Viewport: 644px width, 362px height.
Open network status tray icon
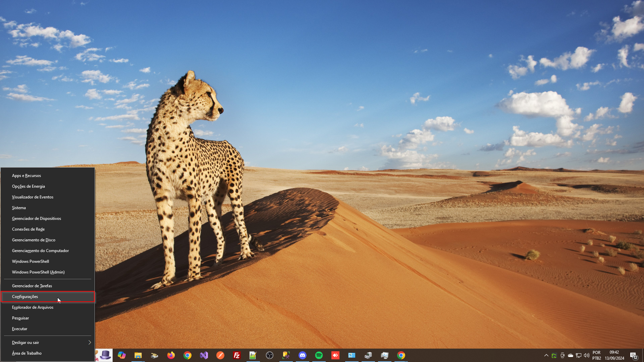pyautogui.click(x=579, y=356)
